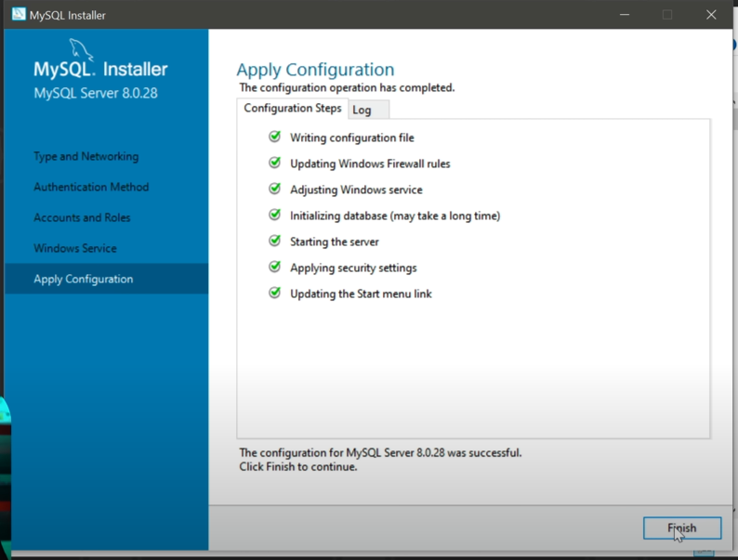Select the Configuration Steps tab
This screenshot has height=560, width=738.
pos(292,108)
